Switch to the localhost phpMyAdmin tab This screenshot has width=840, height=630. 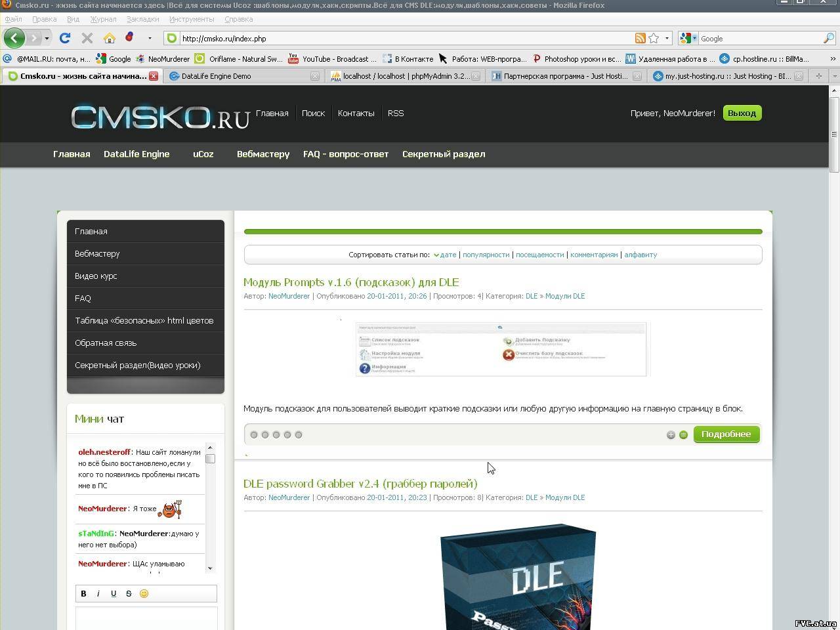tap(404, 76)
